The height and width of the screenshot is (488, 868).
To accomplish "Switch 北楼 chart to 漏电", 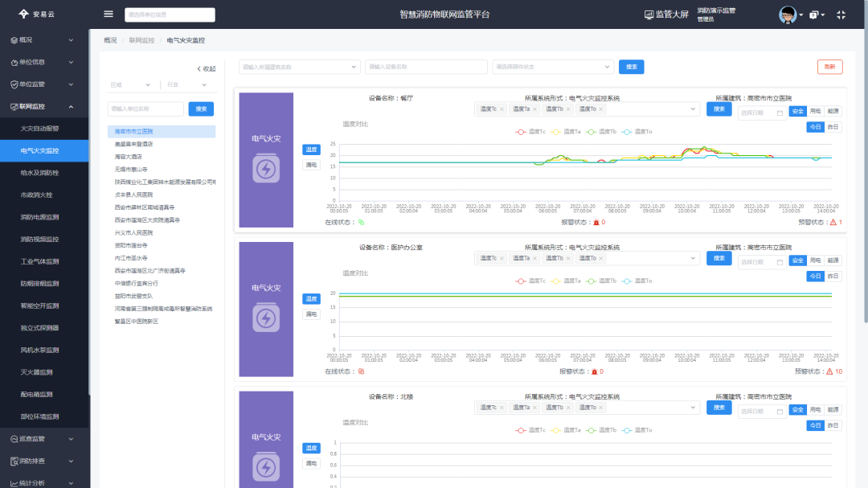I will click(x=311, y=464).
